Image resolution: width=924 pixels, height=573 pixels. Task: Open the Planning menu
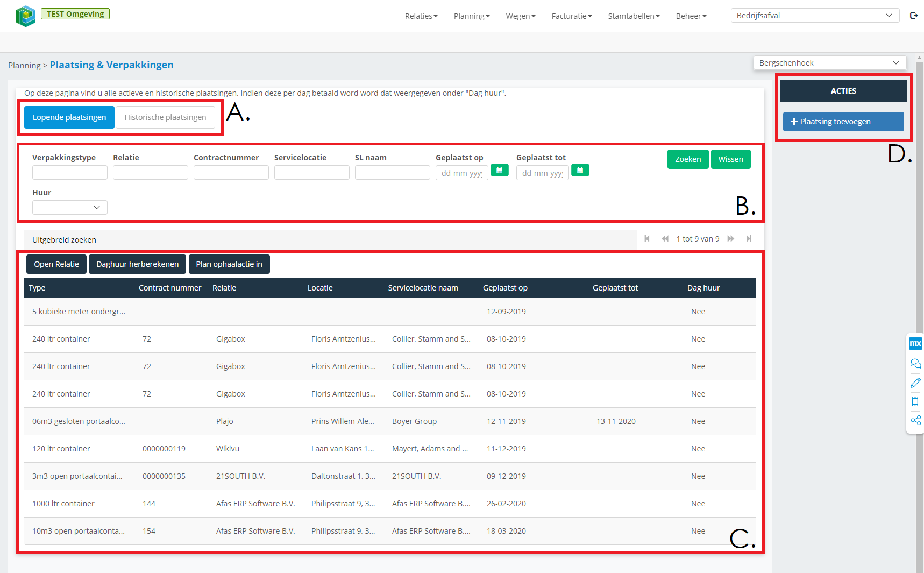(472, 16)
